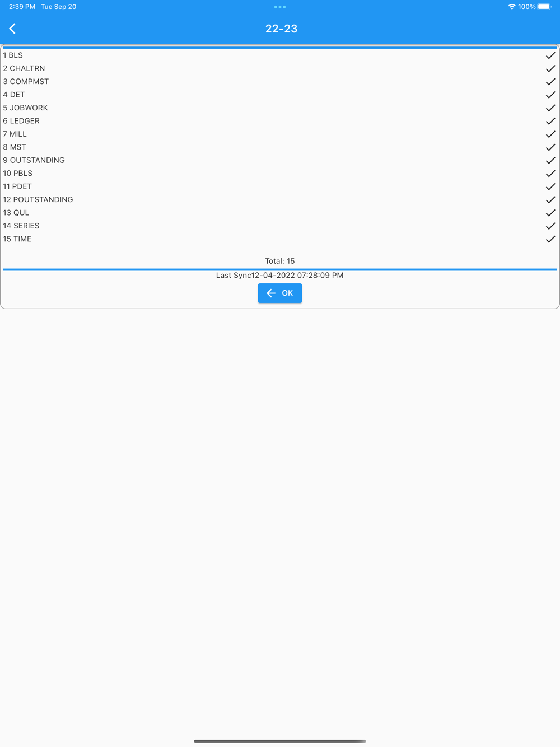Click the checkmark next to BLS
Viewport: 560px width, 747px height.
(x=550, y=55)
